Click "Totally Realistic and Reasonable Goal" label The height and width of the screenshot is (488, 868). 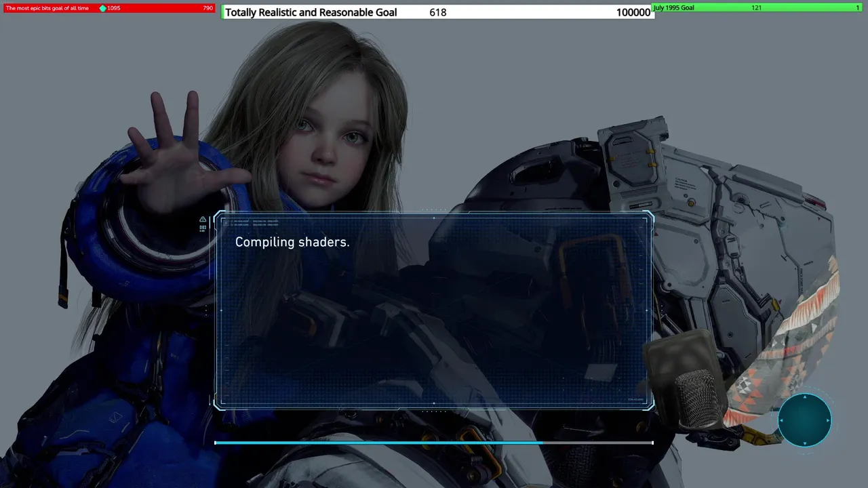pyautogui.click(x=311, y=12)
